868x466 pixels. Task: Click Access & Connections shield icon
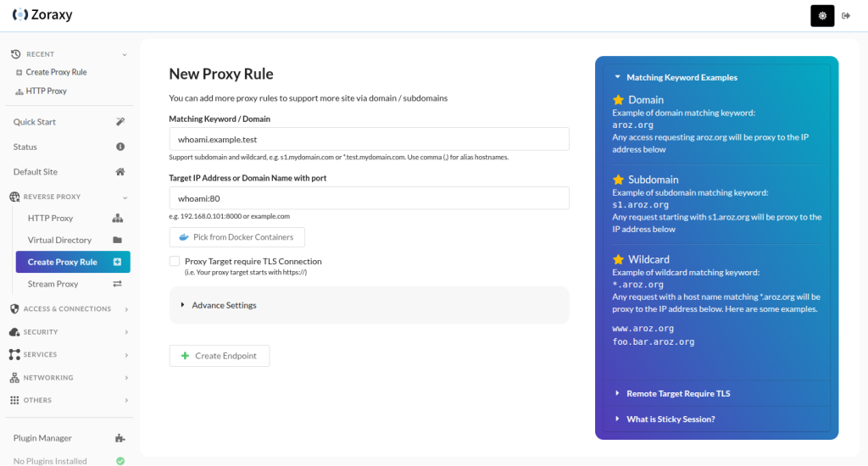click(x=14, y=308)
